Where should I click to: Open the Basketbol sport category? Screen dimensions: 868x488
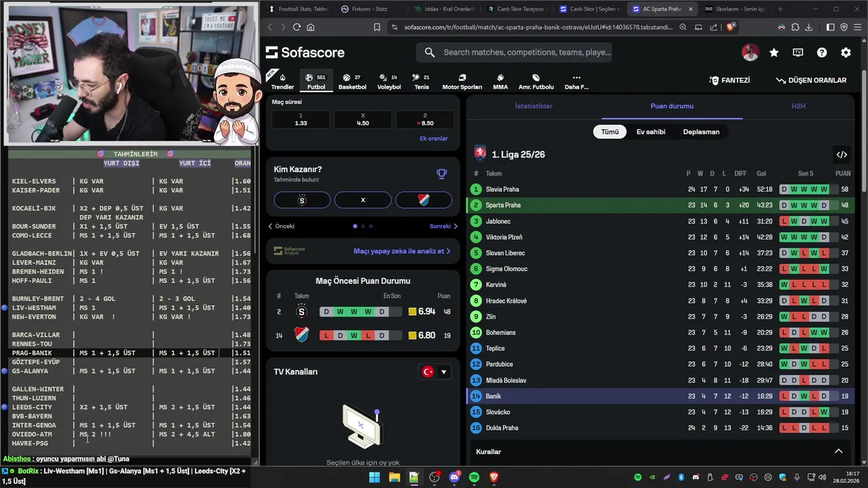coord(352,81)
